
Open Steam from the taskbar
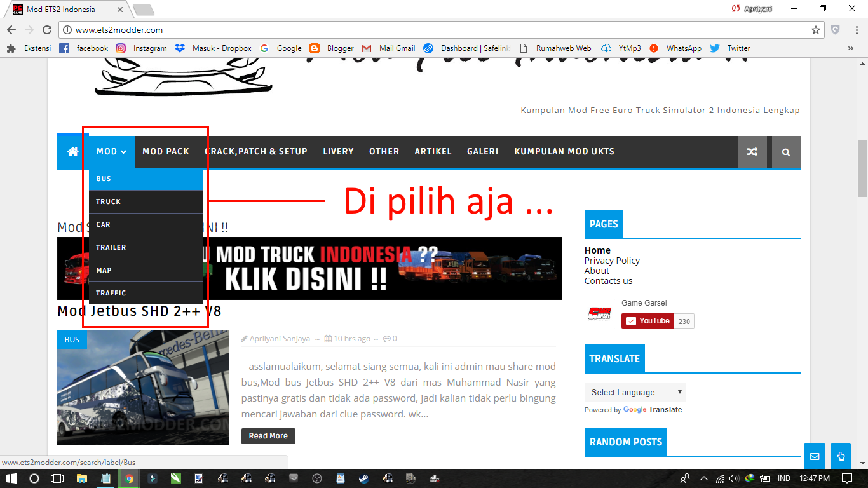(363, 478)
